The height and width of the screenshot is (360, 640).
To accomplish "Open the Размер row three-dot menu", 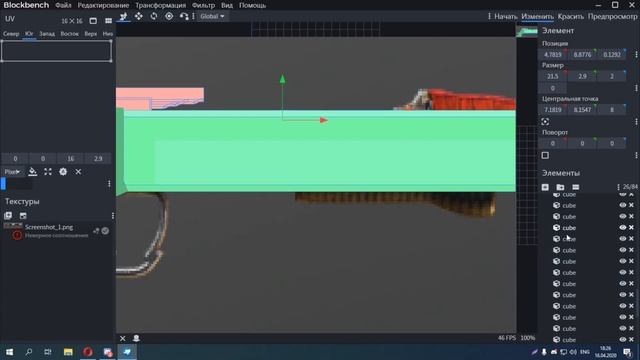I will click(x=636, y=88).
